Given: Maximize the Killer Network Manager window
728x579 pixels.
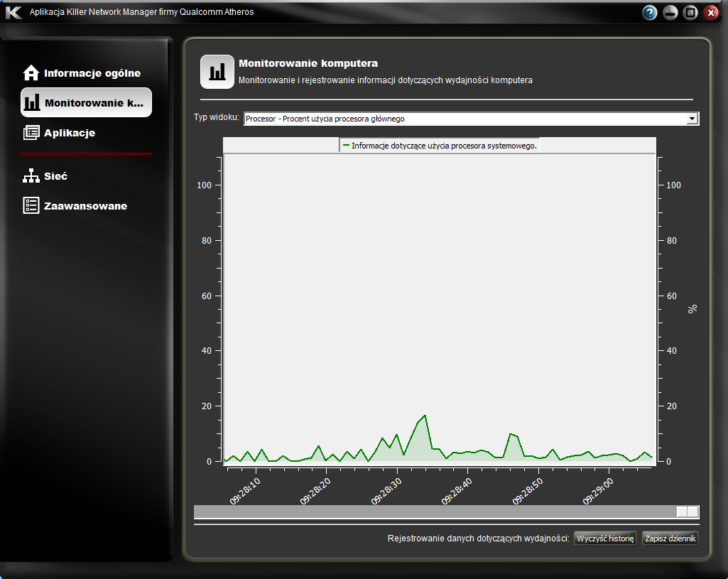Looking at the screenshot, I should [x=690, y=13].
